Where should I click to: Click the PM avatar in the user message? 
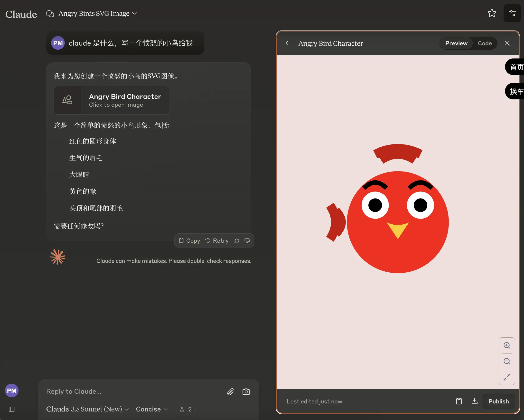58,43
